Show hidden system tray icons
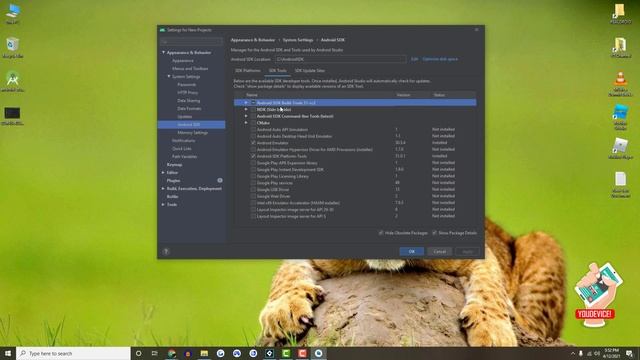This screenshot has height=360, width=640. pos(573,353)
